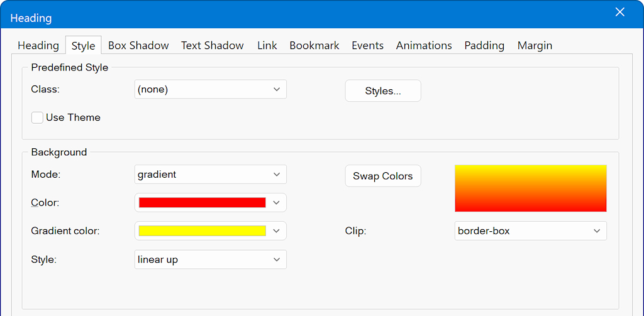Go to the Text Shadow tab

pyautogui.click(x=212, y=46)
